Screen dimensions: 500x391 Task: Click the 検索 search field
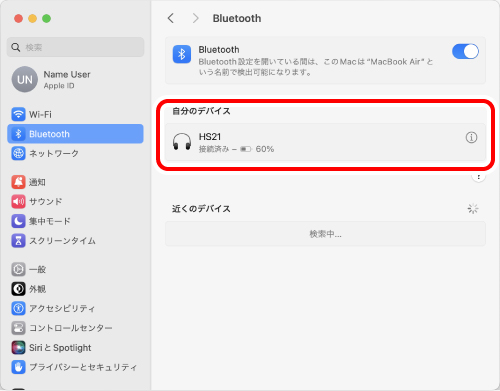tap(75, 47)
